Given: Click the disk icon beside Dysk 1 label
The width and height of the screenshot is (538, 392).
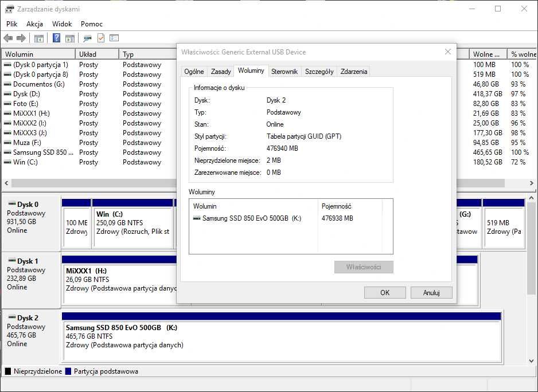Looking at the screenshot, I should point(12,261).
